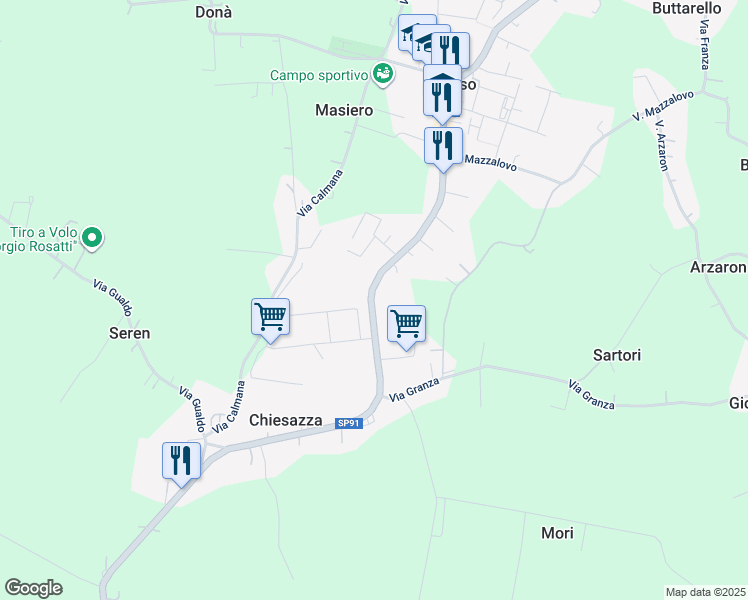The height and width of the screenshot is (600, 748).
Task: Select the Seren locality label
Action: 129,333
